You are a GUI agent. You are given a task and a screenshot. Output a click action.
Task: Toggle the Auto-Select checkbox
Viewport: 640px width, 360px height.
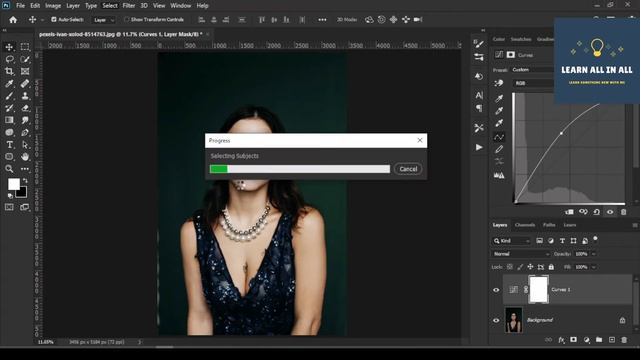tap(53, 20)
